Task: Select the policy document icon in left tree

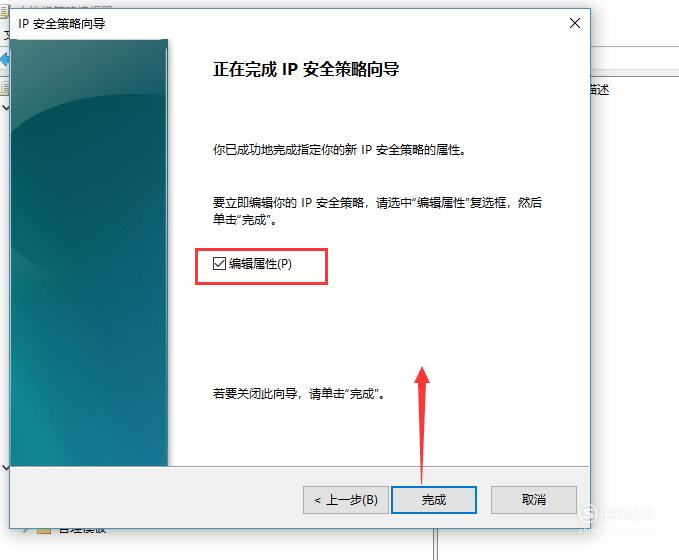Action: 4,88
